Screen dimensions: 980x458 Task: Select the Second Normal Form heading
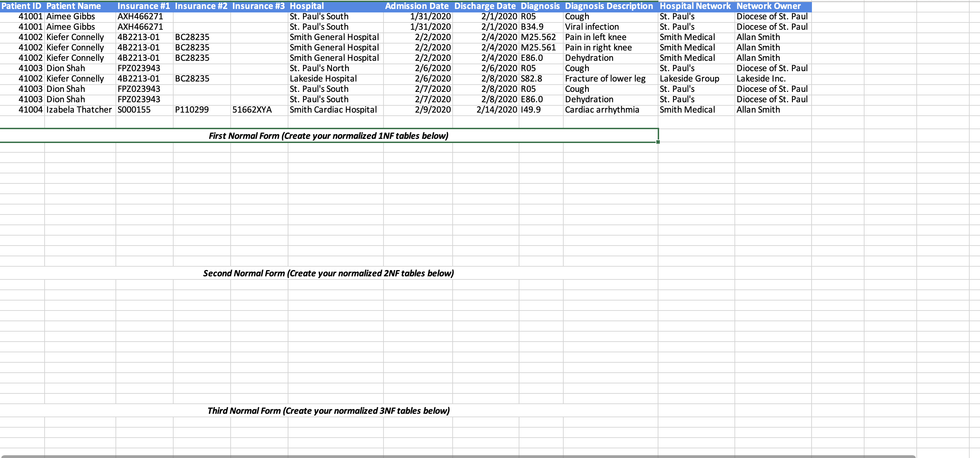(x=328, y=273)
